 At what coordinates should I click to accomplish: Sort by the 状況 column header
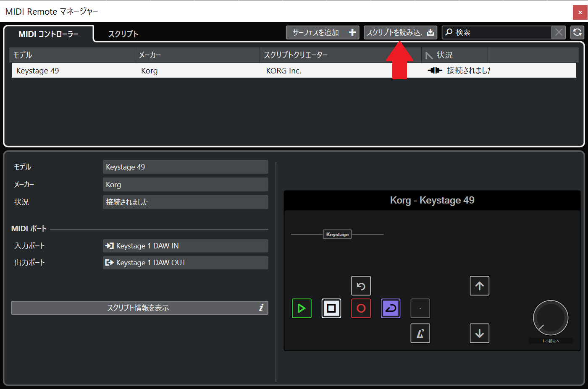455,55
